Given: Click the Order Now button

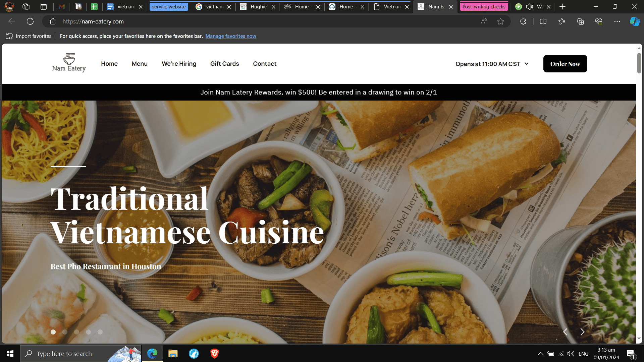Looking at the screenshot, I should [565, 64].
